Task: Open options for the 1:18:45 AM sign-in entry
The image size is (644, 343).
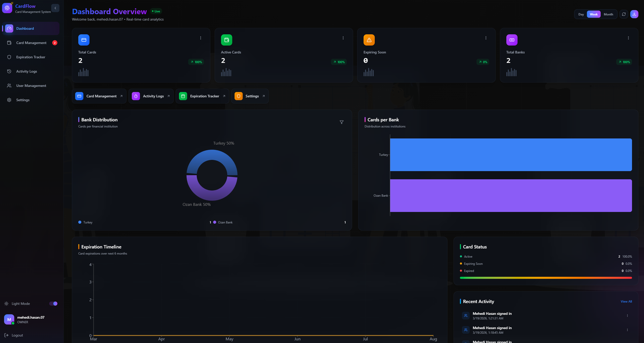Action: click(x=627, y=330)
